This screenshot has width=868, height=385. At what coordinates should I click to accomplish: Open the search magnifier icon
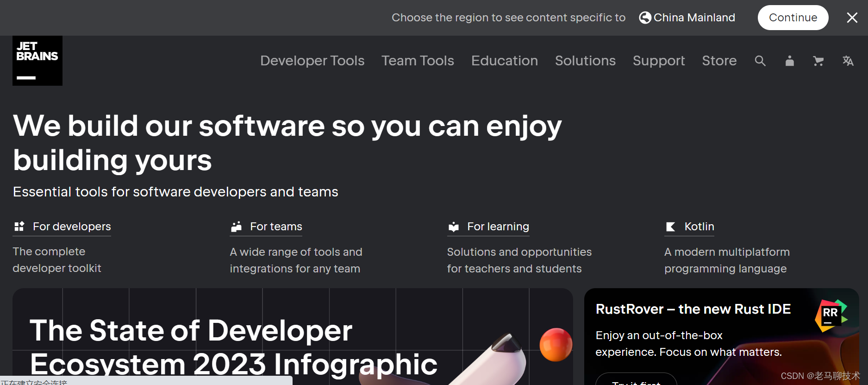[760, 61]
